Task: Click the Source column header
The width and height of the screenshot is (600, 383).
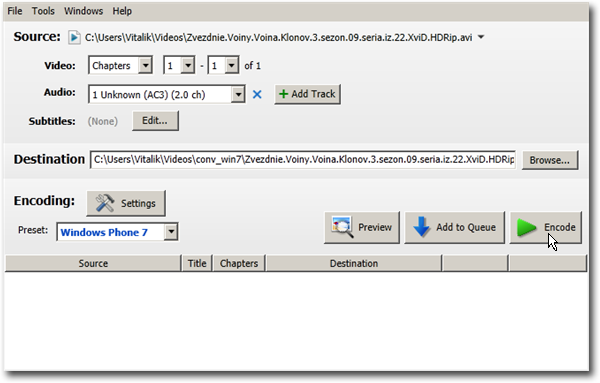Action: 93,263
